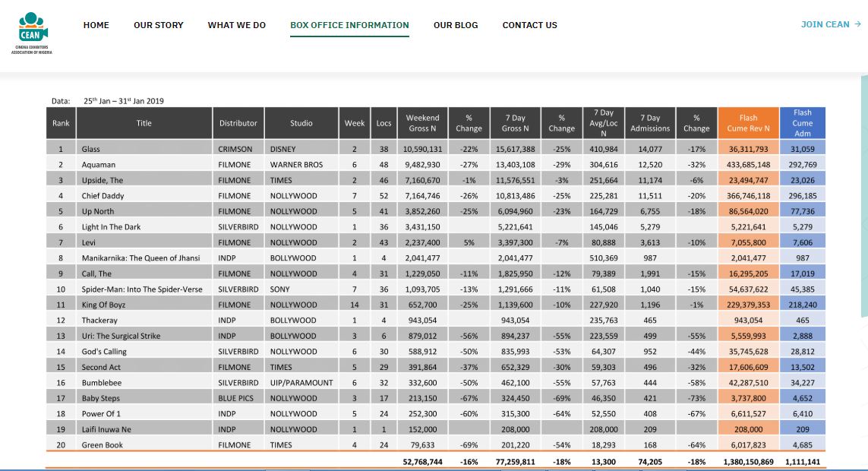This screenshot has height=471, width=868.
Task: Click total cume revenue 1,380,150,869
Action: tap(749, 462)
